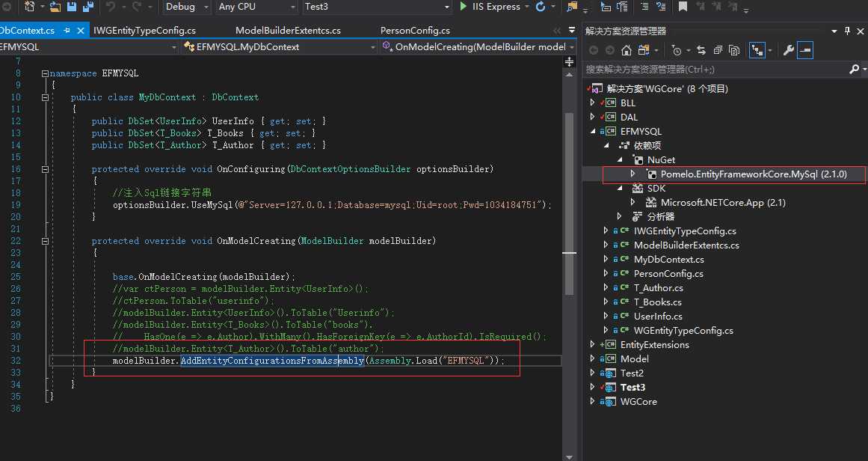Open Solution Explorer window options dropdown arrow
The width and height of the screenshot is (868, 461).
pyautogui.click(x=834, y=31)
